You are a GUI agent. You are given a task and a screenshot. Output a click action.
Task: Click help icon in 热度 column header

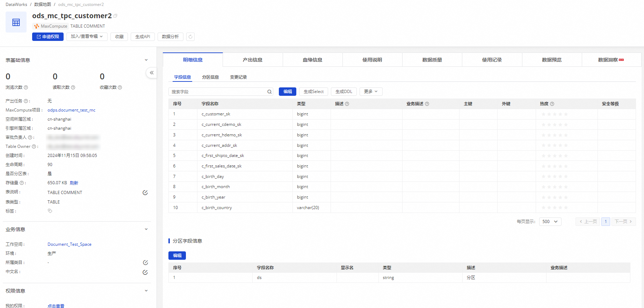(552, 104)
